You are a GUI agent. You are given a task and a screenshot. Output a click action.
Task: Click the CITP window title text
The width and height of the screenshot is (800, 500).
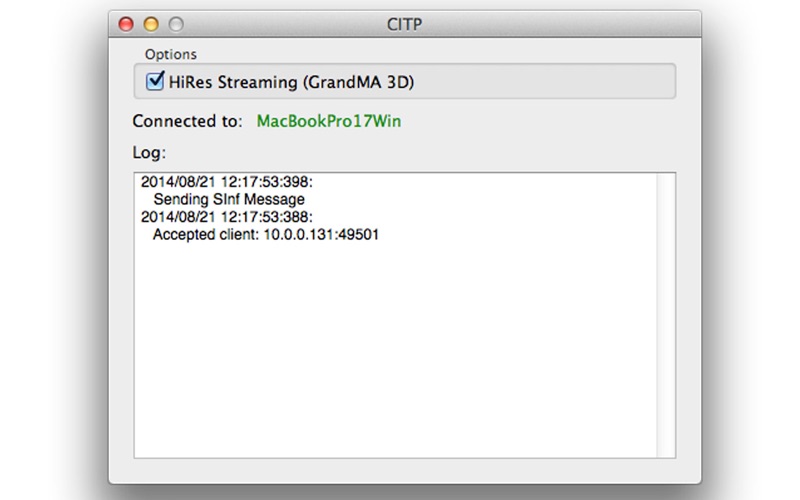point(404,24)
